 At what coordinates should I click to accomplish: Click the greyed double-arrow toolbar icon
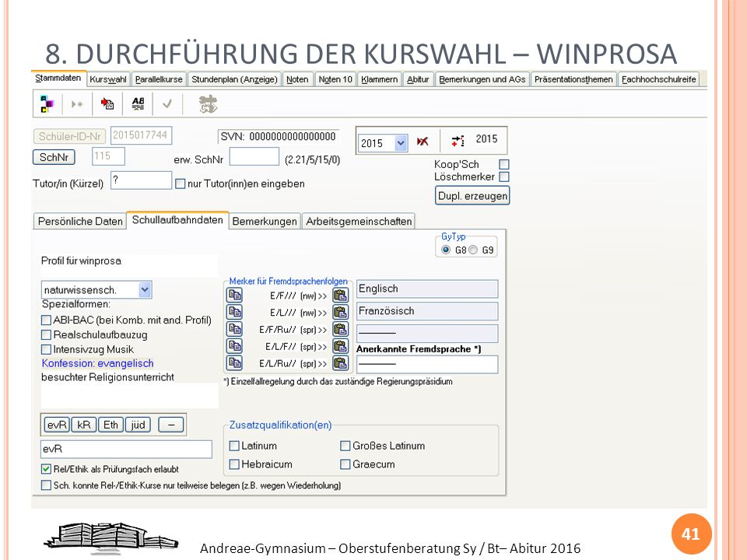[77, 103]
